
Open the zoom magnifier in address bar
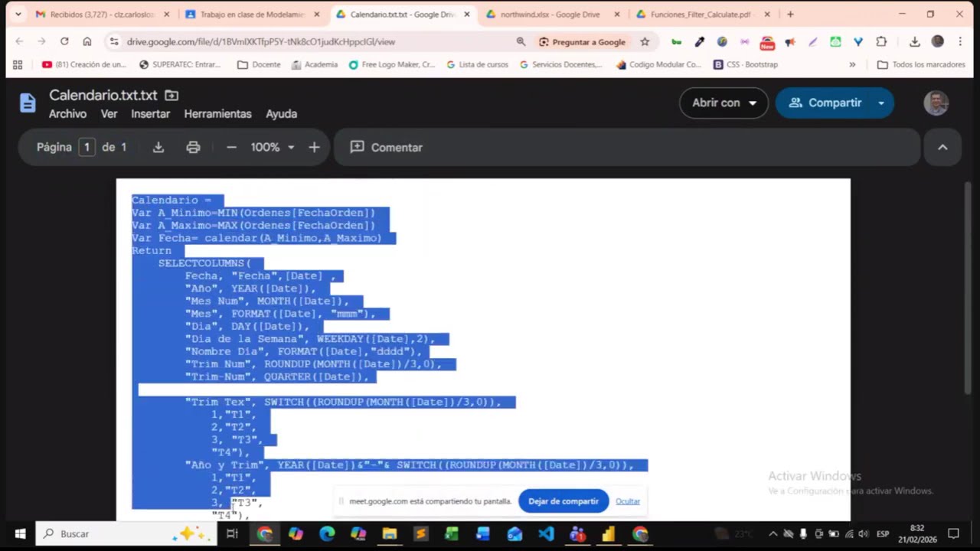521,42
